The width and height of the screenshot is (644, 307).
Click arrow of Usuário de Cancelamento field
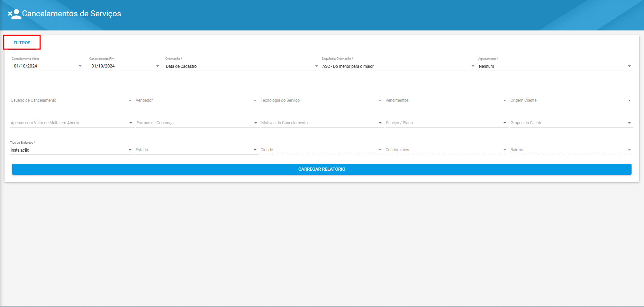click(x=130, y=100)
